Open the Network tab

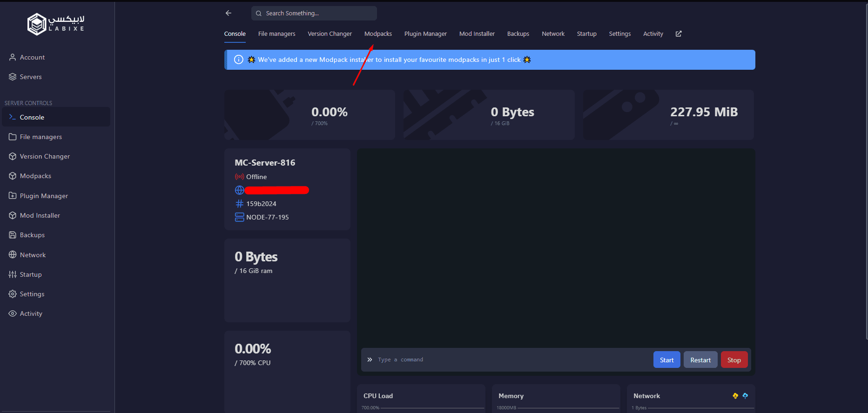[x=553, y=34]
